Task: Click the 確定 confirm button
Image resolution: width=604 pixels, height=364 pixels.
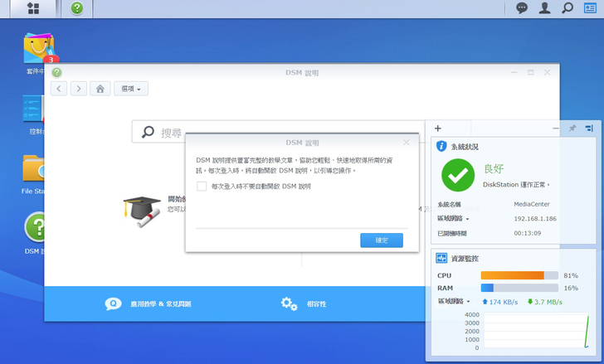Action: pos(382,240)
